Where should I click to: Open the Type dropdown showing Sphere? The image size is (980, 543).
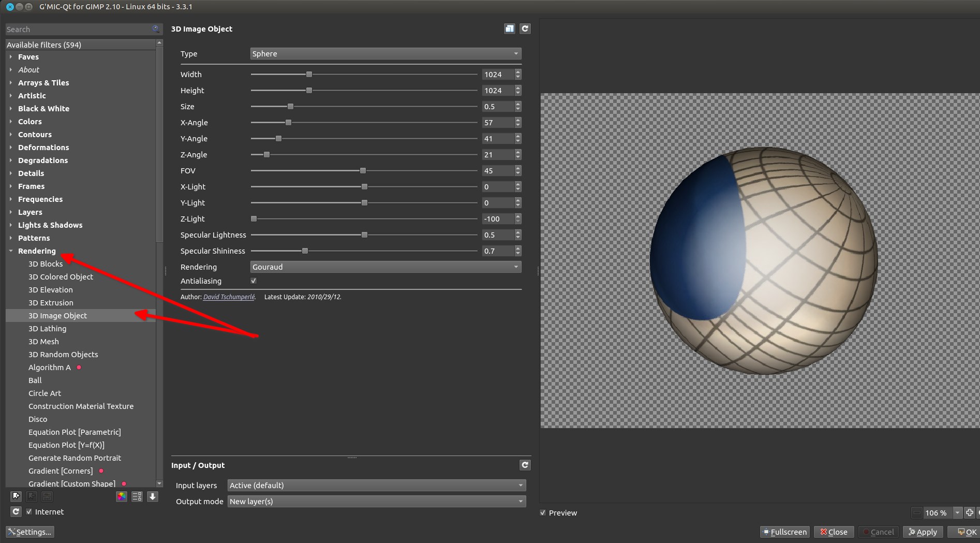pyautogui.click(x=385, y=54)
